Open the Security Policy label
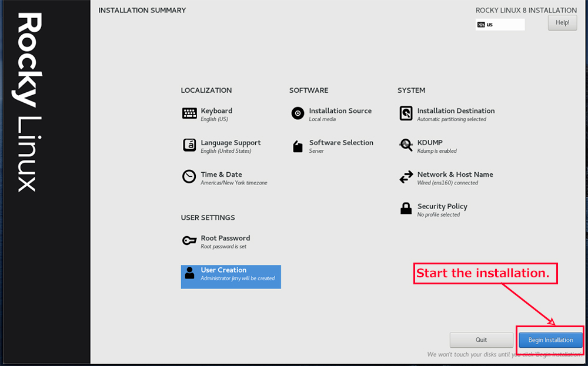The width and height of the screenshot is (588, 366). coord(442,206)
